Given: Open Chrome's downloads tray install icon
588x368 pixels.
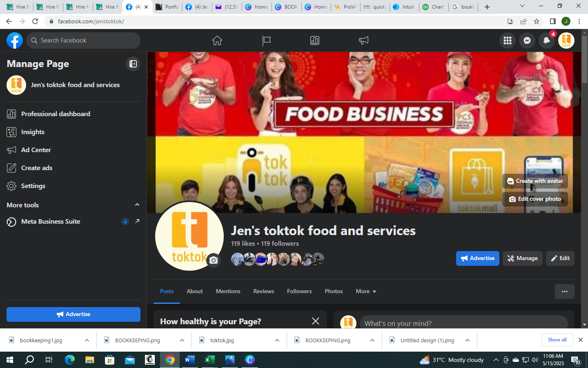Looking at the screenshot, I should pos(510,21).
